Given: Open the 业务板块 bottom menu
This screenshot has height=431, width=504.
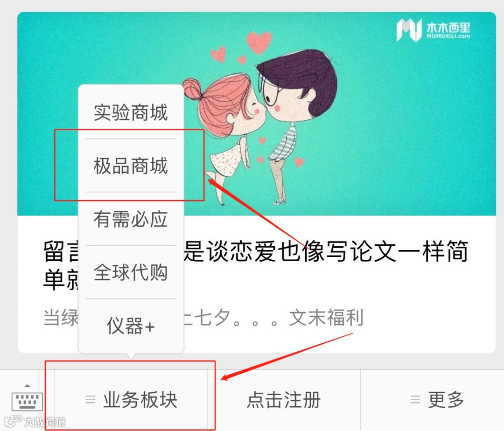Looking at the screenshot, I should tap(131, 400).
